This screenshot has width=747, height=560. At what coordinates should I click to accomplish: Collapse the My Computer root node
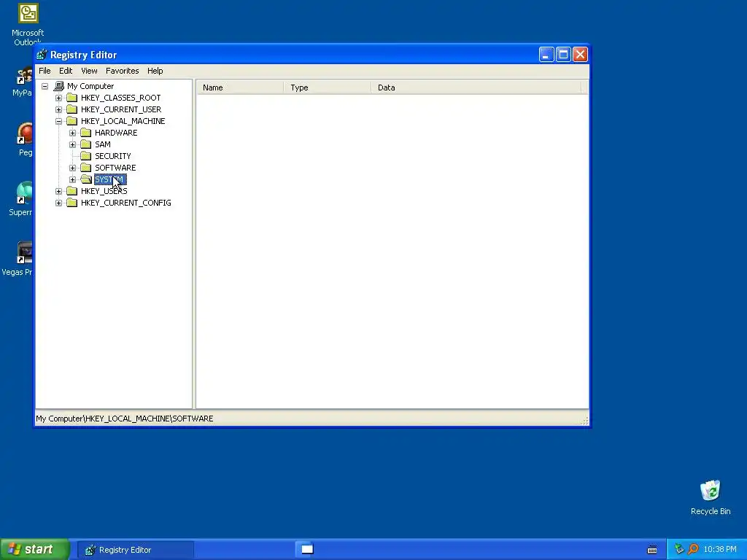point(44,86)
